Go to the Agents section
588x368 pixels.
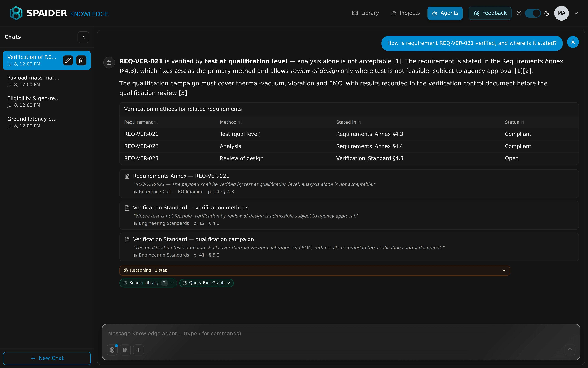(x=445, y=13)
